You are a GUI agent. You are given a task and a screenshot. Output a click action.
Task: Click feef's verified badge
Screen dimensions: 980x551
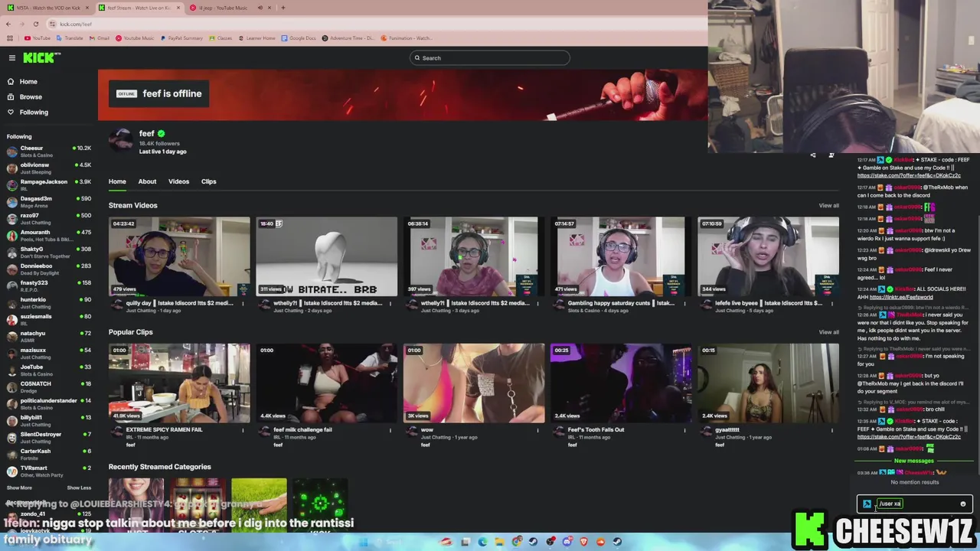pos(161,134)
